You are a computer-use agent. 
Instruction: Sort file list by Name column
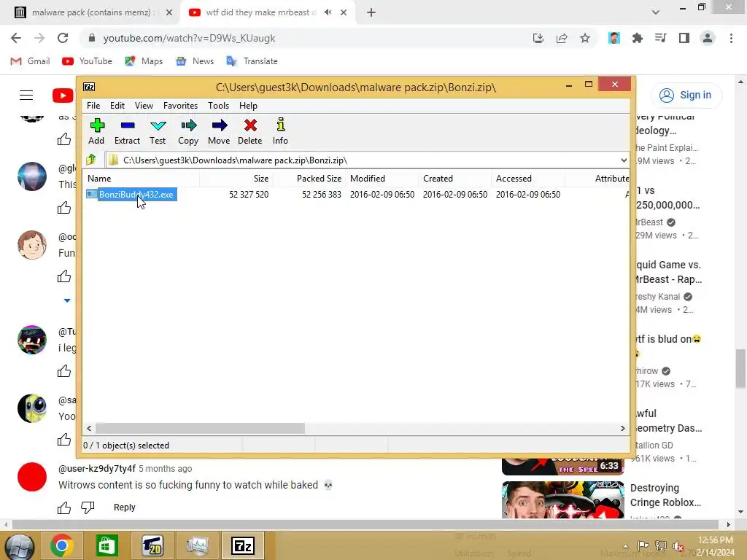(x=142, y=179)
